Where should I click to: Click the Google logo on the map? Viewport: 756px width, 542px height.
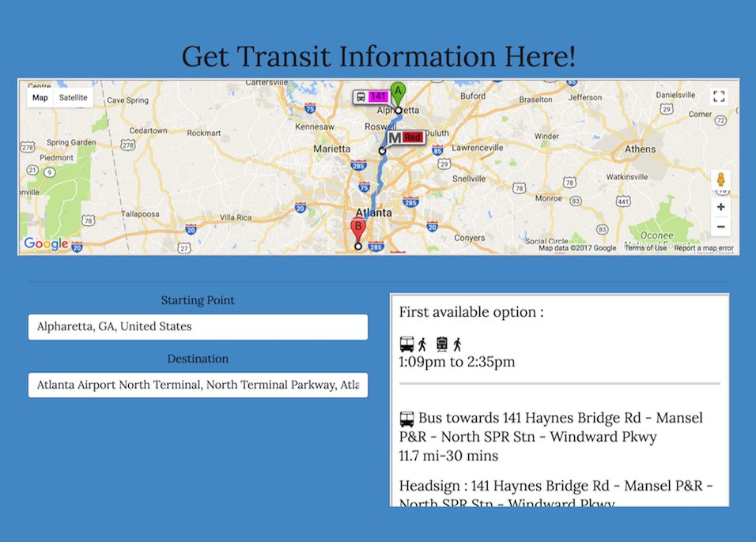point(46,243)
